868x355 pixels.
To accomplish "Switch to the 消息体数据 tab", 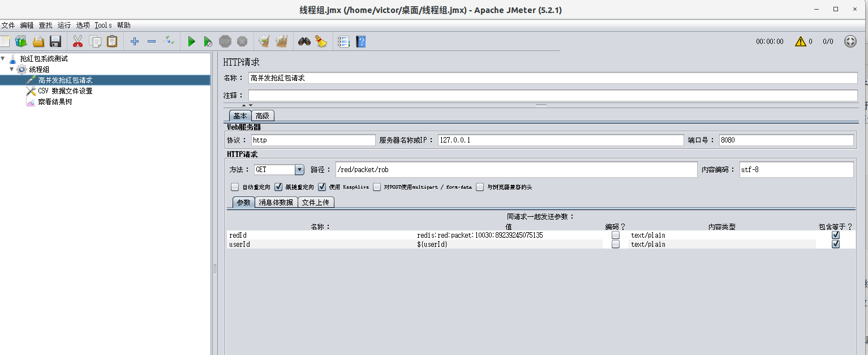I will 276,202.
